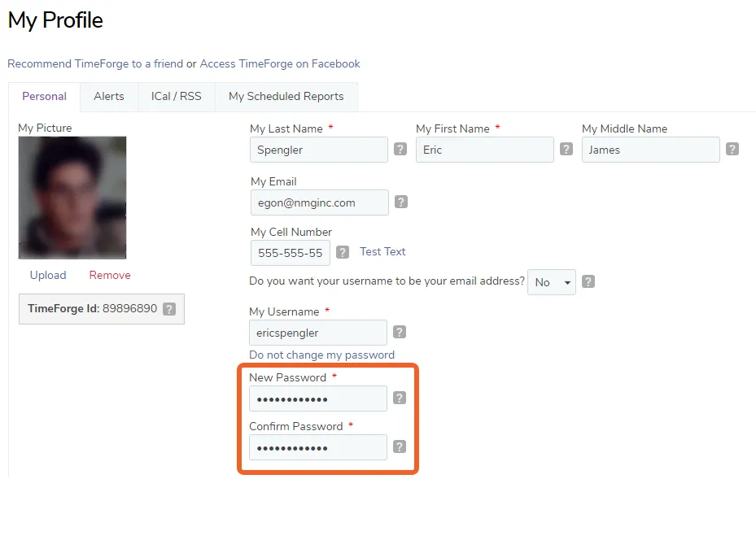Click help icon beside My First Name
The height and width of the screenshot is (553, 756).
pos(566,150)
